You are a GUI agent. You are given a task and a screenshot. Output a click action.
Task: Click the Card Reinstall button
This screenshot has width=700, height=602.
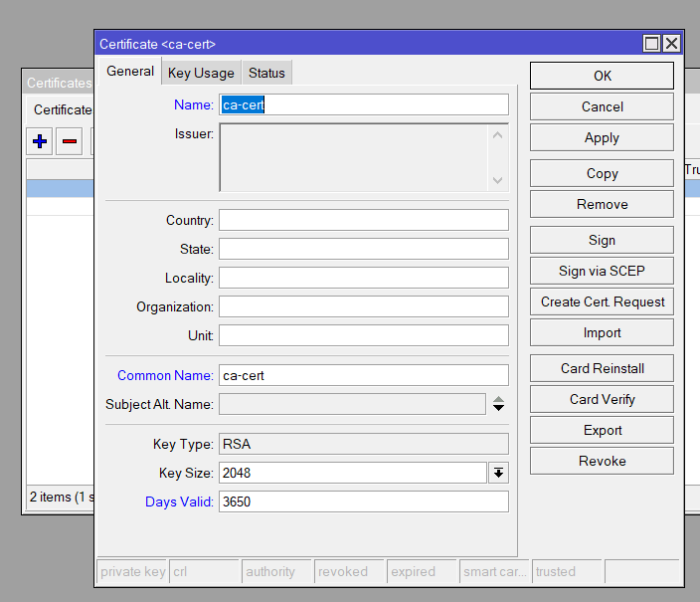[x=602, y=368]
